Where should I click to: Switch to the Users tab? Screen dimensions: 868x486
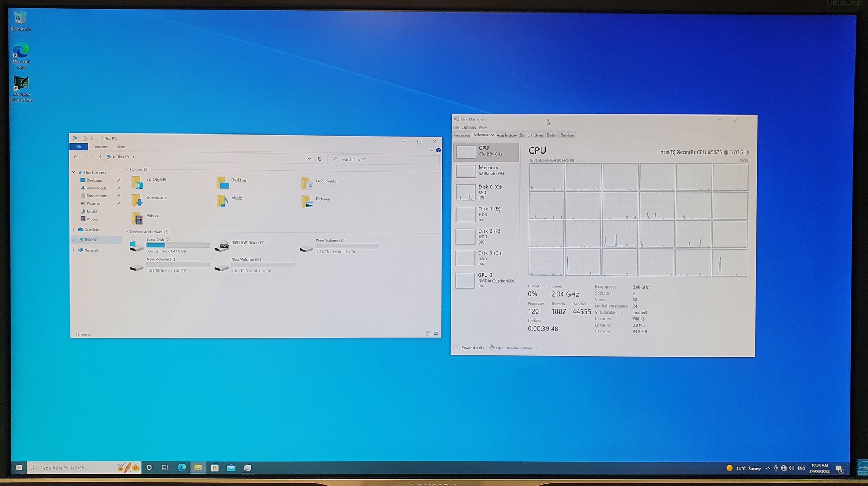click(x=539, y=135)
